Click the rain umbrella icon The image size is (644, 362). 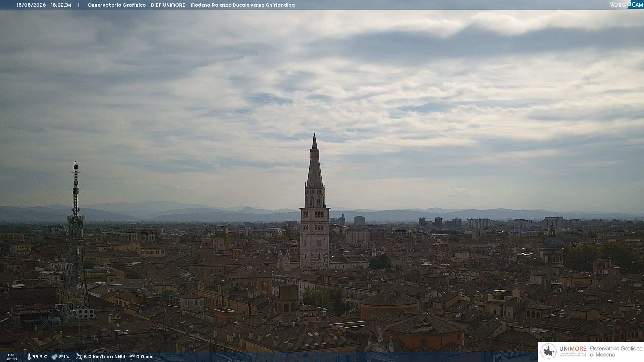click(132, 357)
